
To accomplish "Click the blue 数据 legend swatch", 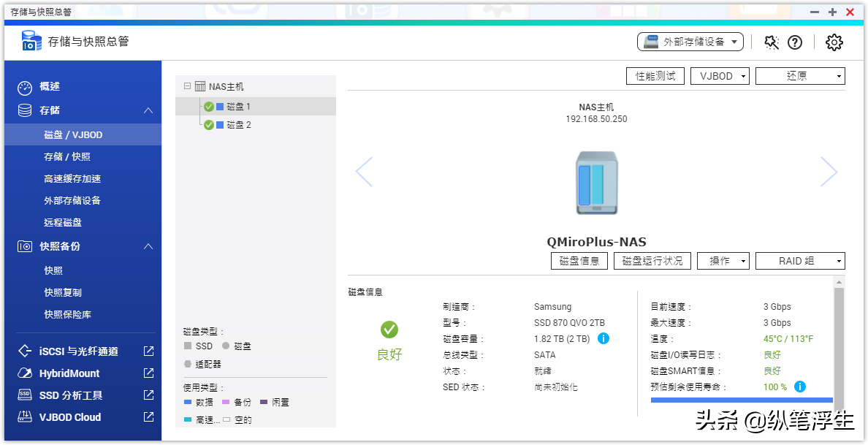I will tap(188, 403).
